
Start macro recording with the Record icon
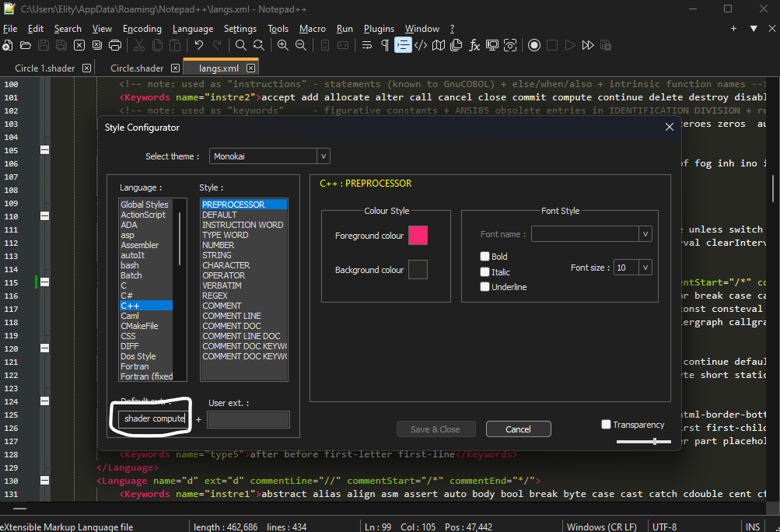tap(533, 45)
